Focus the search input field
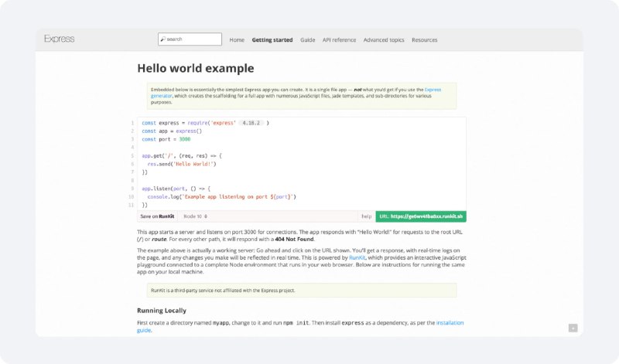The height and width of the screenshot is (364, 619). (190, 39)
